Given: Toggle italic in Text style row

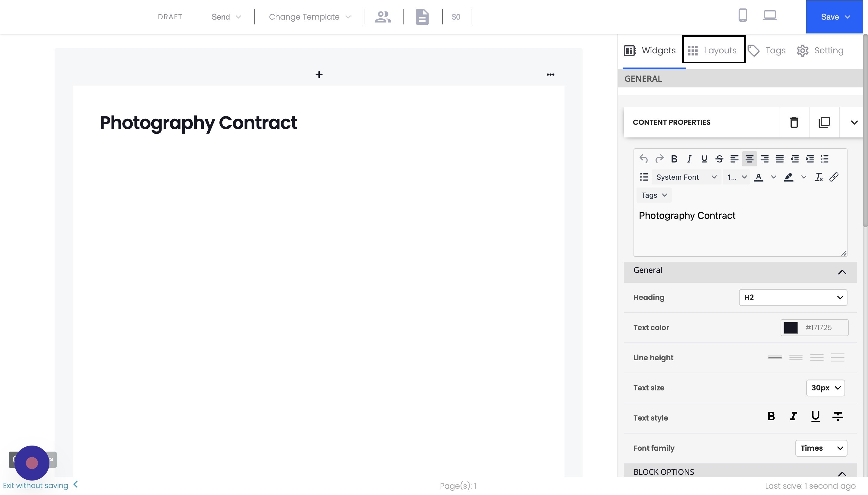Looking at the screenshot, I should click(793, 416).
